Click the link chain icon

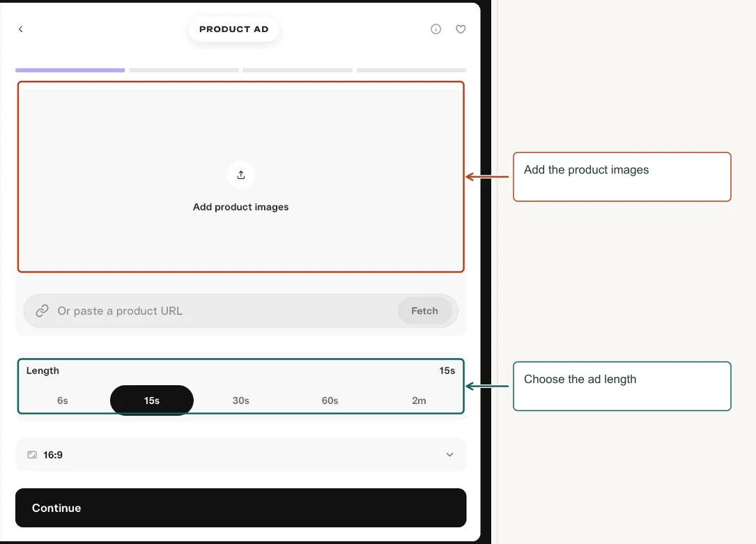[x=43, y=311]
